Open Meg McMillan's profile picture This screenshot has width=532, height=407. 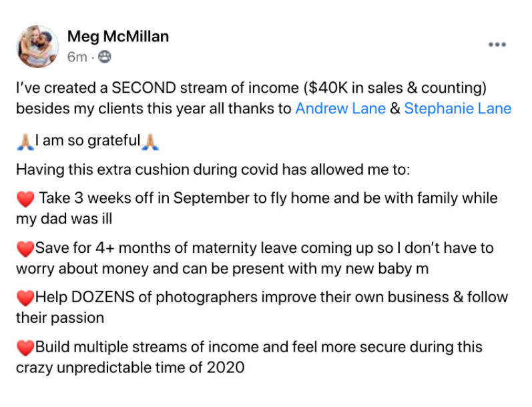(38, 46)
